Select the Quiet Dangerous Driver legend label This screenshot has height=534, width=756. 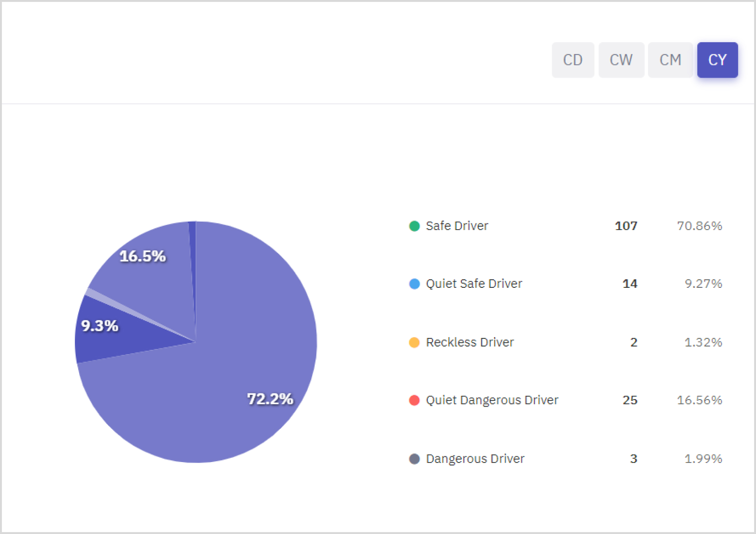click(x=492, y=400)
